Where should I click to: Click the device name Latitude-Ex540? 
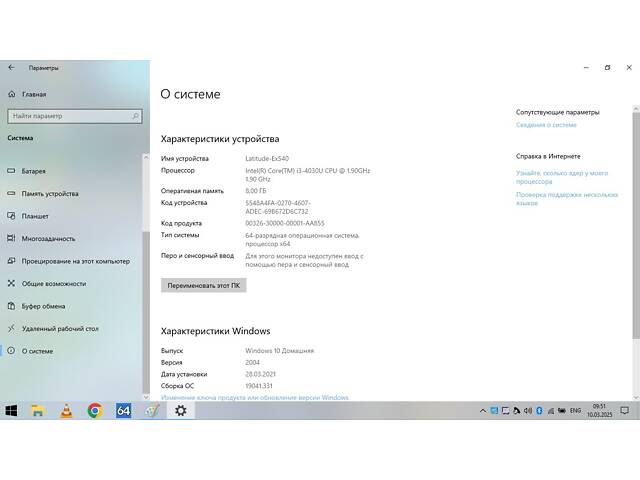[x=267, y=158]
